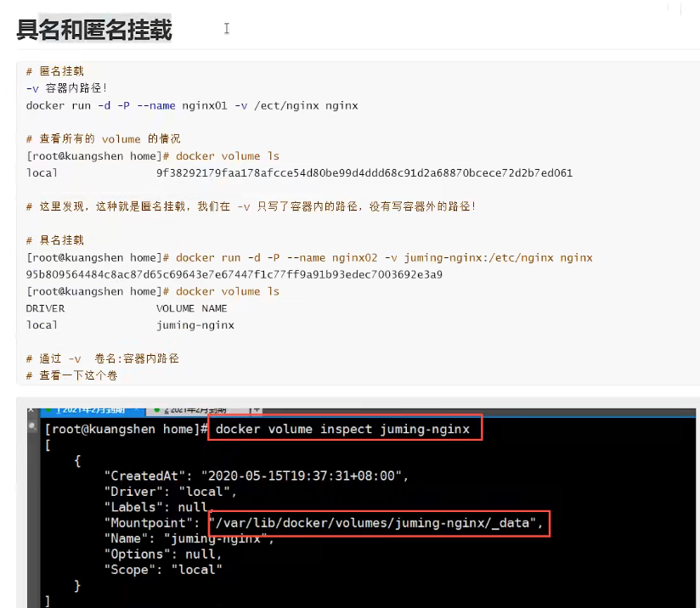Click the '"Options": null' line in terminal
The height and width of the screenshot is (608, 700).
point(163,554)
